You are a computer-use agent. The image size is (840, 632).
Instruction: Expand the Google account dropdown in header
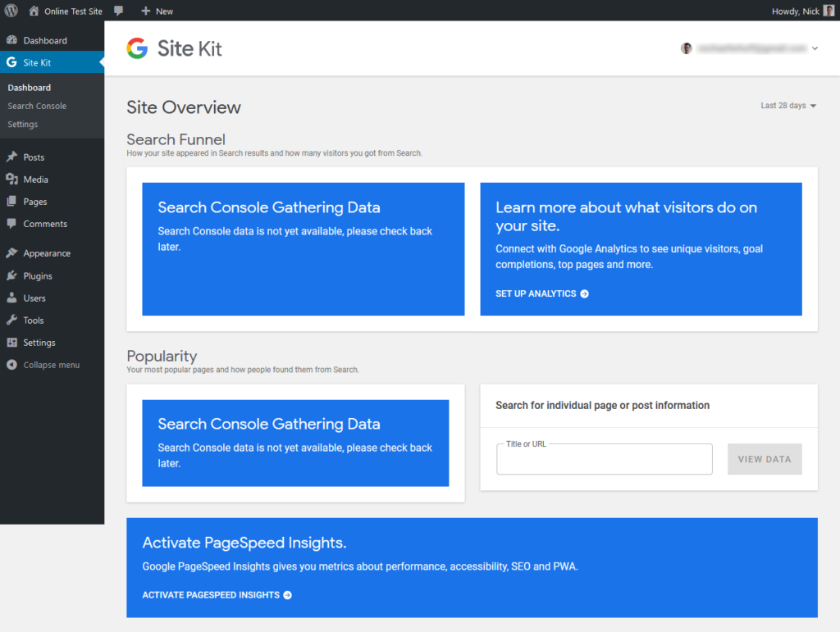coord(815,48)
